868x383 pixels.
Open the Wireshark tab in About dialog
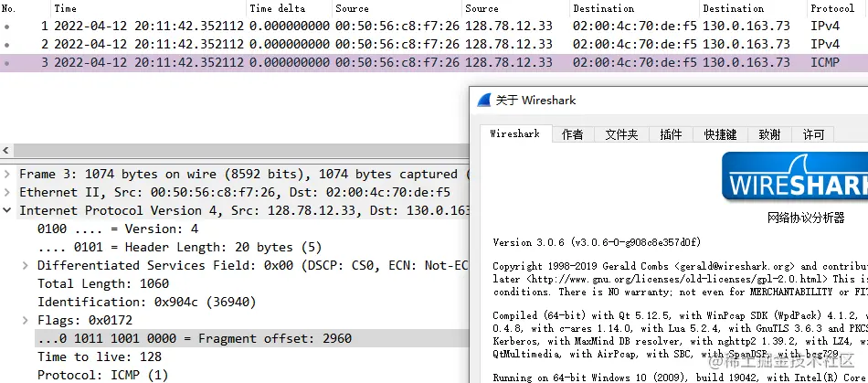tap(515, 134)
